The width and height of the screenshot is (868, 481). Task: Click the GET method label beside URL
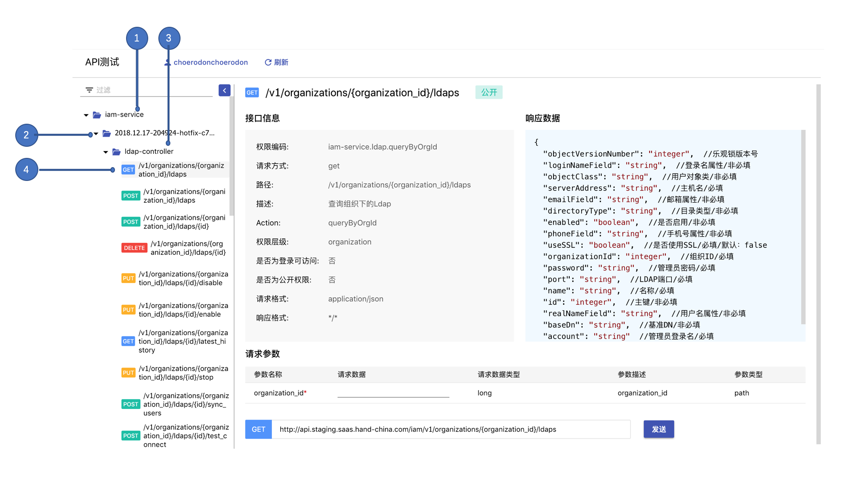click(x=259, y=429)
